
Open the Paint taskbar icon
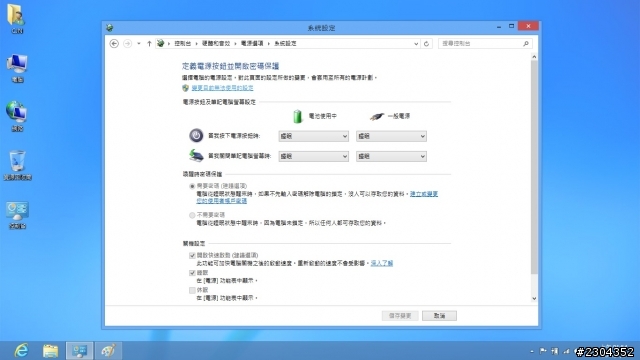coord(108,351)
